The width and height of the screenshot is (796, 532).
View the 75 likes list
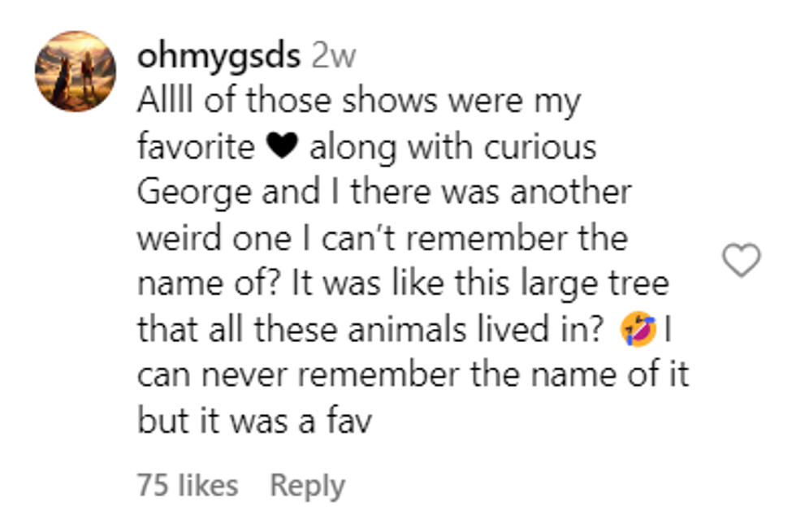(x=188, y=486)
